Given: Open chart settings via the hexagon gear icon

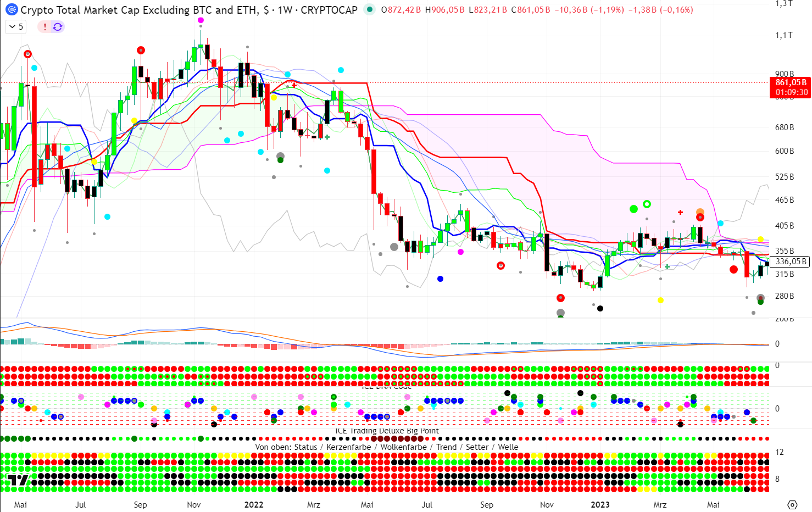Looking at the screenshot, I should tap(792, 504).
